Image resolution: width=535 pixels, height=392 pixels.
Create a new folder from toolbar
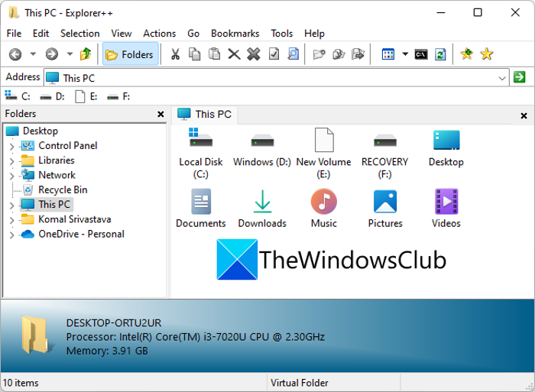tap(319, 54)
